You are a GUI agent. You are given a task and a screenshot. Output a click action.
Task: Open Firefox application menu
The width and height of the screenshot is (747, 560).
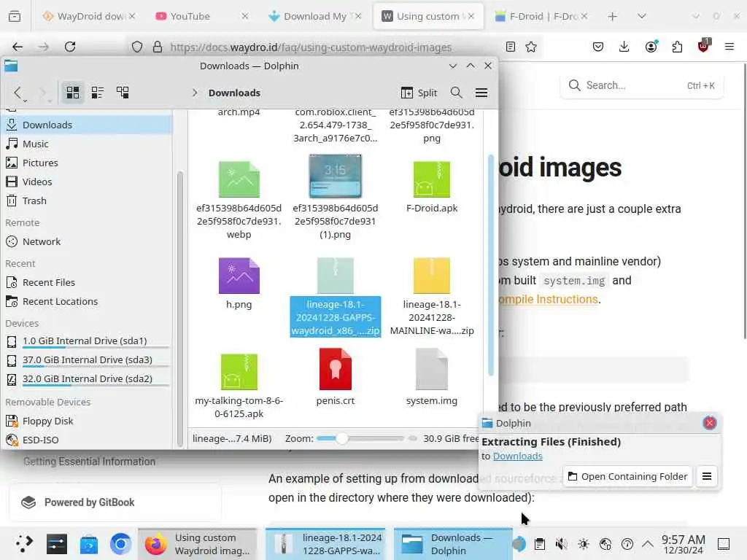pos(729,47)
